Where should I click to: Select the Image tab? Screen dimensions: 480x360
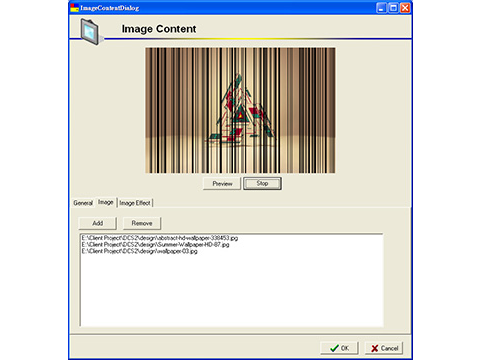coord(106,202)
